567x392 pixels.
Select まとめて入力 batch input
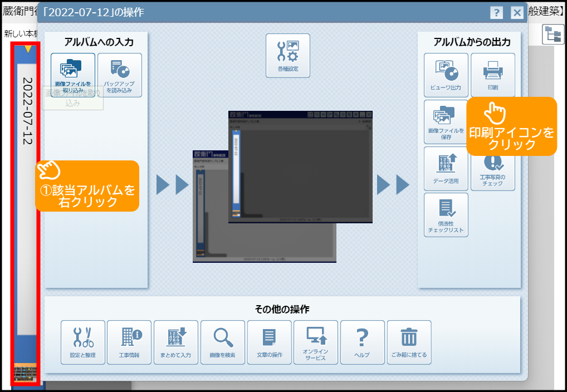pos(176,342)
